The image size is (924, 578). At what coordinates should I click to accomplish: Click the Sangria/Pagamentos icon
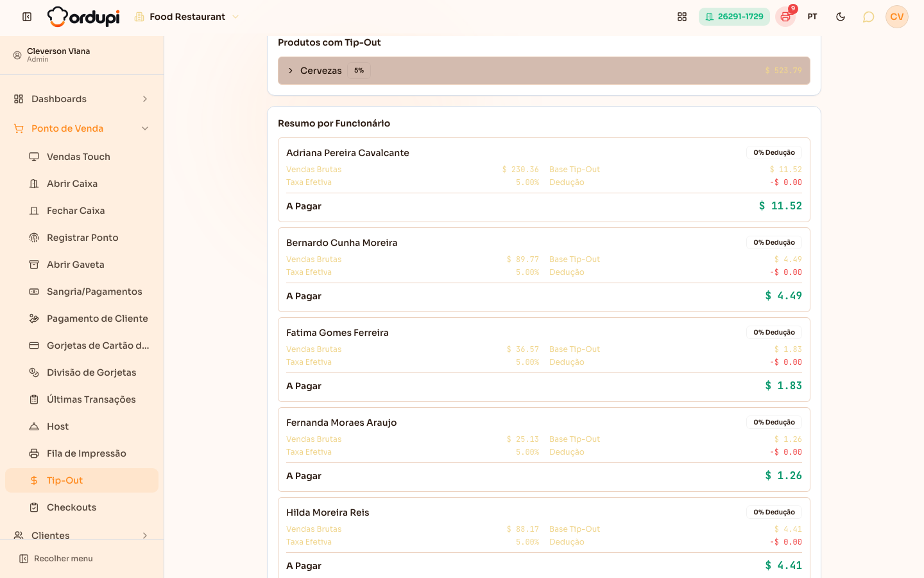click(34, 292)
